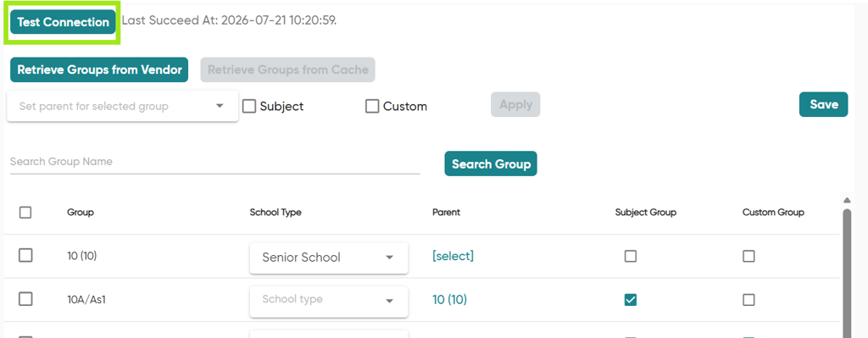The height and width of the screenshot is (338, 868).
Task: Uncheck Subject Group box for 10A/As1
Action: tap(631, 300)
